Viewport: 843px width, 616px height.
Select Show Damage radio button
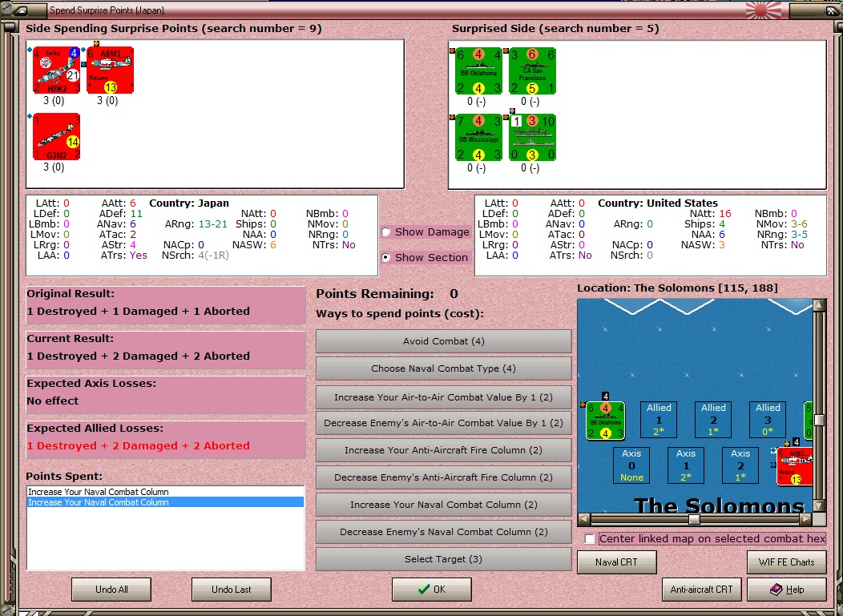click(385, 232)
